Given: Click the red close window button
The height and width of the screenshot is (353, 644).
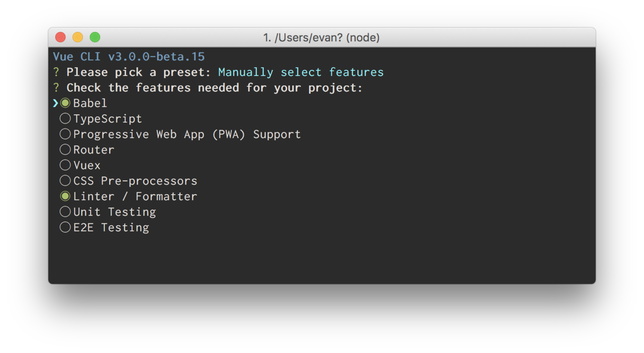Looking at the screenshot, I should [60, 37].
